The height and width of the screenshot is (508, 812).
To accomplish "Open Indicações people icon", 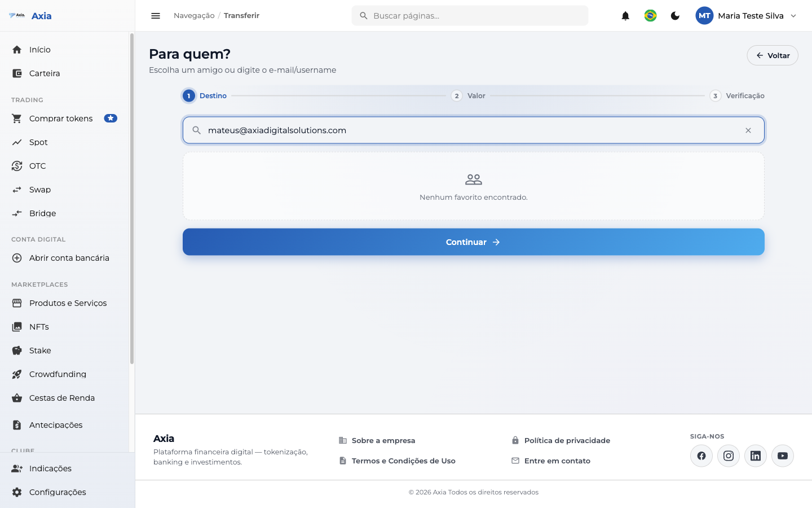I will pyautogui.click(x=17, y=468).
